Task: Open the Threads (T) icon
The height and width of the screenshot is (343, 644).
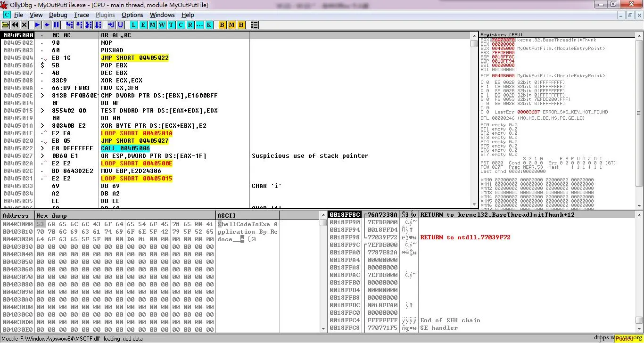Action: [x=172, y=25]
